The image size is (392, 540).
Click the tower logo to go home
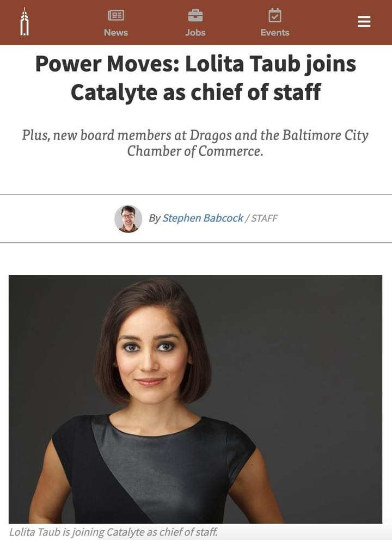click(23, 22)
